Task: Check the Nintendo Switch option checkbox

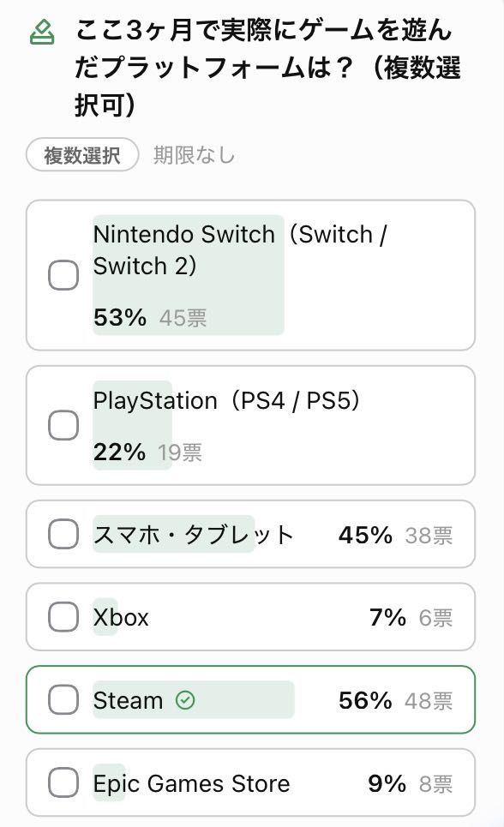Action: tap(63, 275)
